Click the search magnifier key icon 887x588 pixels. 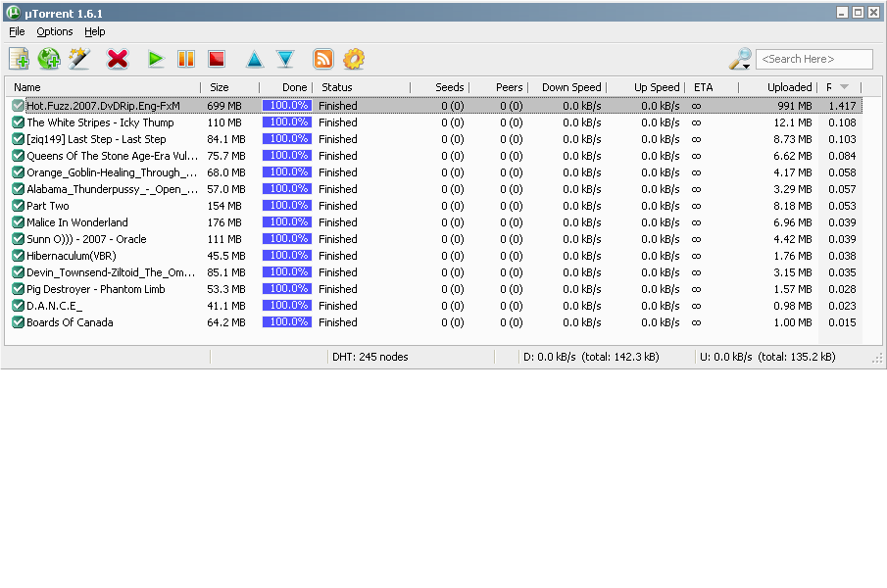pos(740,59)
